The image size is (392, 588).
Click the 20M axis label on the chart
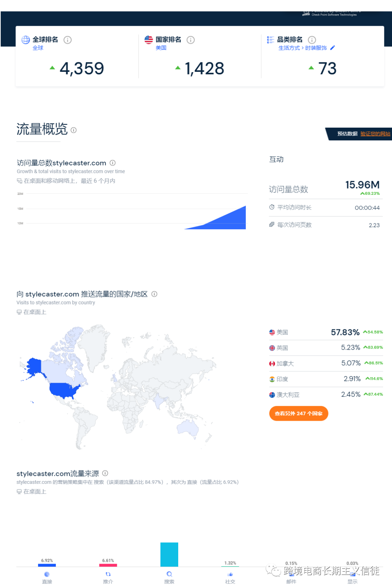20,194
